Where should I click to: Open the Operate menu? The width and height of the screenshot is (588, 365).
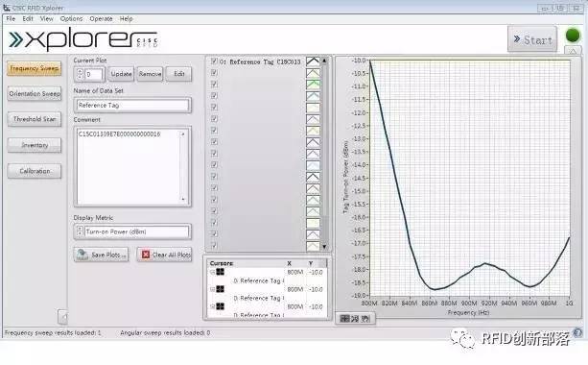(101, 18)
